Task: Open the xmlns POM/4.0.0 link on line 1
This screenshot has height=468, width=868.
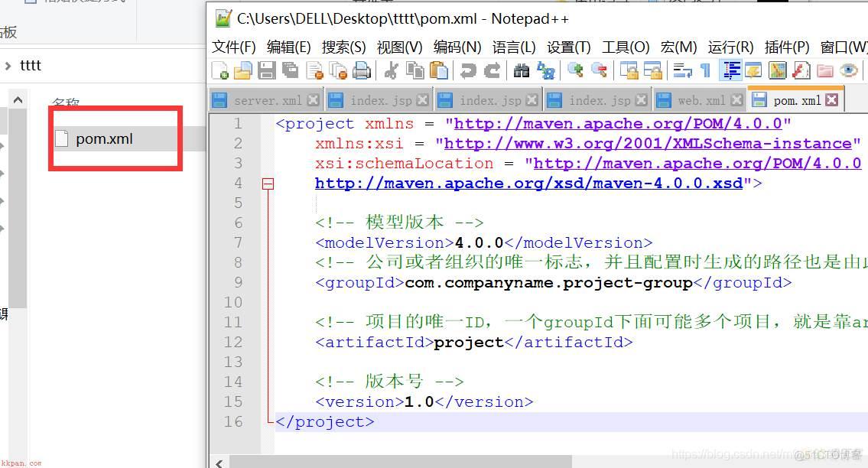Action: pyautogui.click(x=618, y=124)
